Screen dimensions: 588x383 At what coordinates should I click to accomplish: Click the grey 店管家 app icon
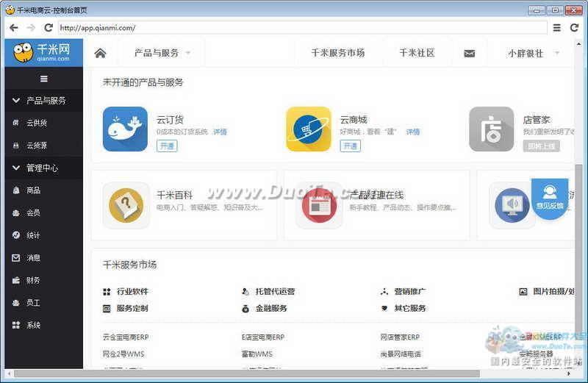491,129
